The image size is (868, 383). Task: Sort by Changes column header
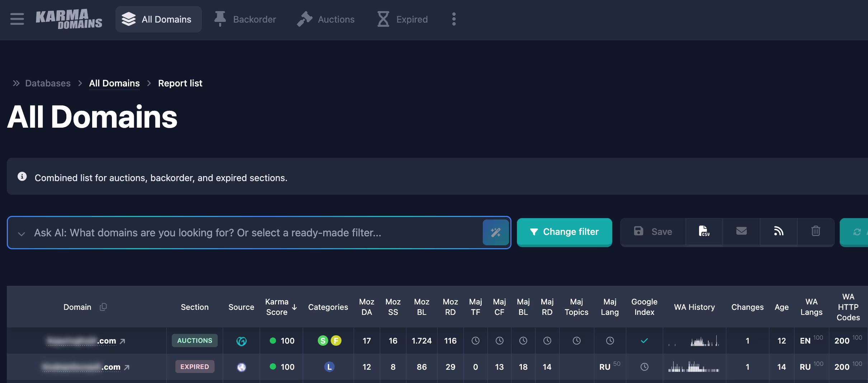point(747,307)
